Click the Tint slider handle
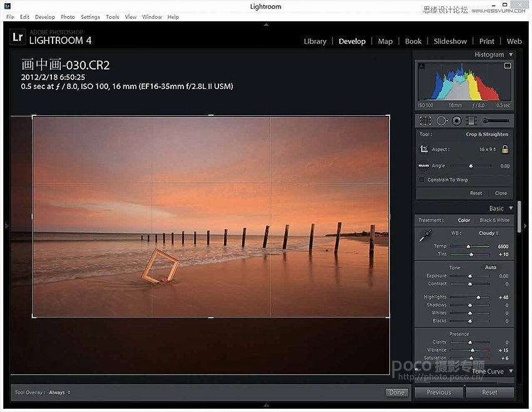 pos(471,254)
